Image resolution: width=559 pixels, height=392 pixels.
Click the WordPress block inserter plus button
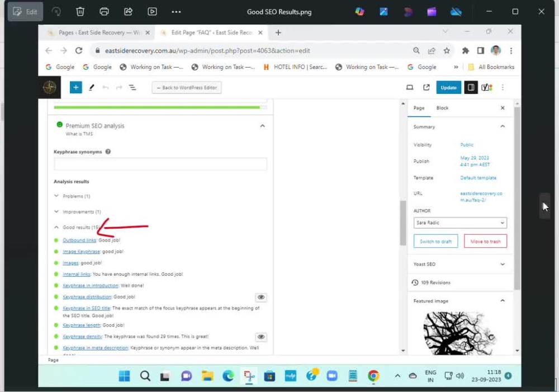pos(75,87)
